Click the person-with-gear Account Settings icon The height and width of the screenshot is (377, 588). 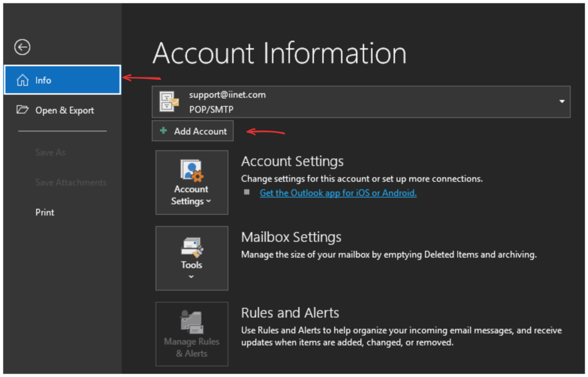coord(191,171)
